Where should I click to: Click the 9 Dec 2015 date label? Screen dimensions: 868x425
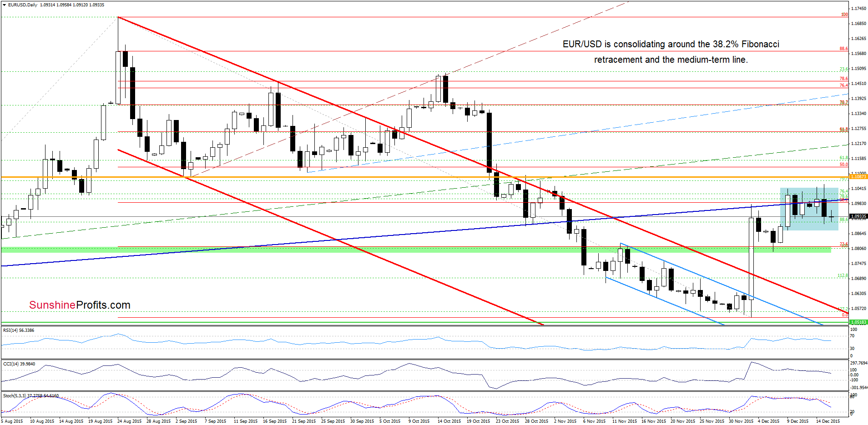tap(798, 421)
